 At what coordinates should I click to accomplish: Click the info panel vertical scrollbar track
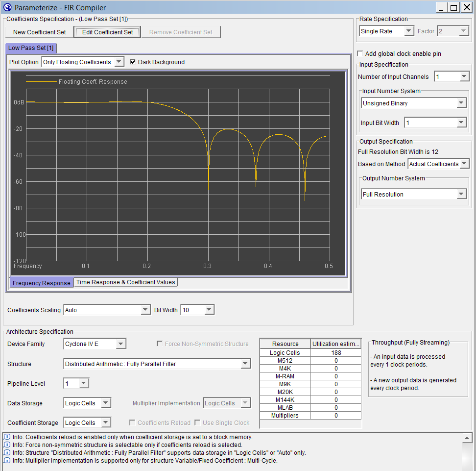click(x=467, y=457)
